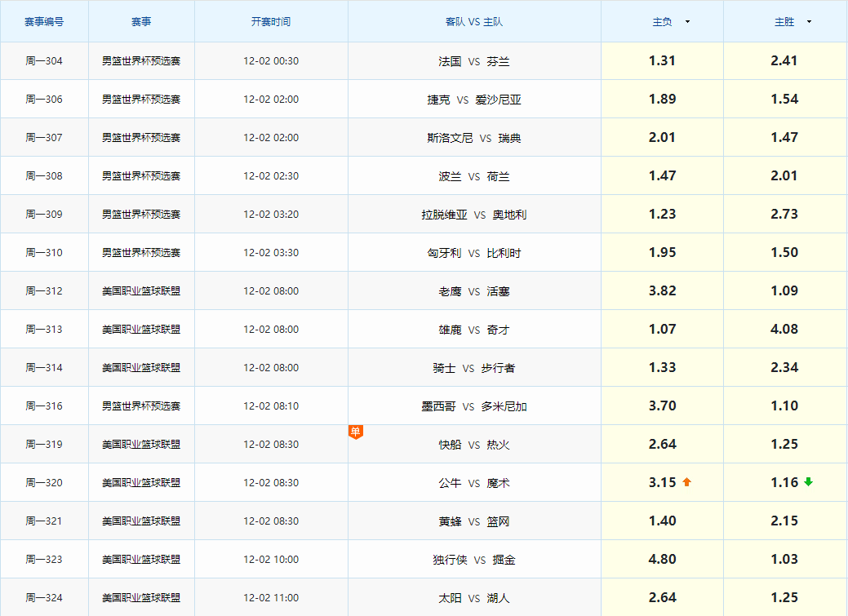The width and height of the screenshot is (848, 616).
Task: Click the orange up arrow next to 3.15
Action: 687,482
